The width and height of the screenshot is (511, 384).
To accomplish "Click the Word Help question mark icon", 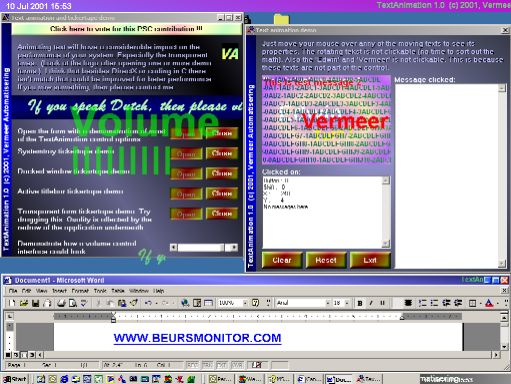I will [x=255, y=303].
